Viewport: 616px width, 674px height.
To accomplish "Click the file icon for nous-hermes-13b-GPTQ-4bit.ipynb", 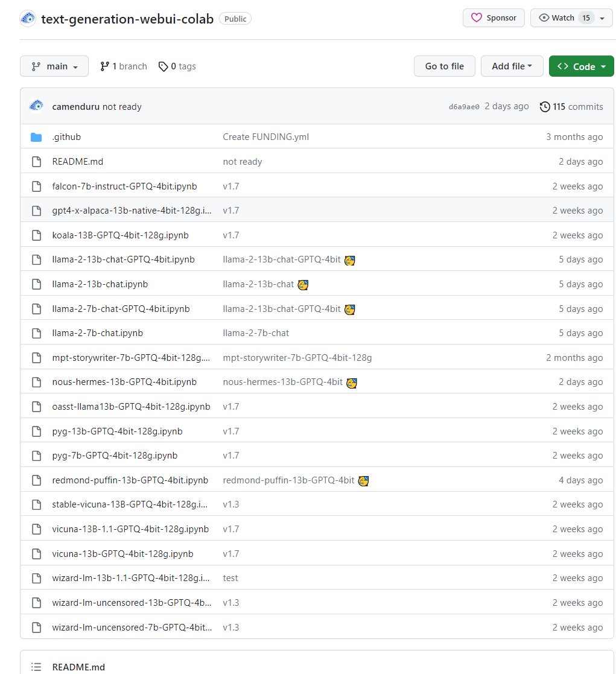I will click(x=37, y=382).
